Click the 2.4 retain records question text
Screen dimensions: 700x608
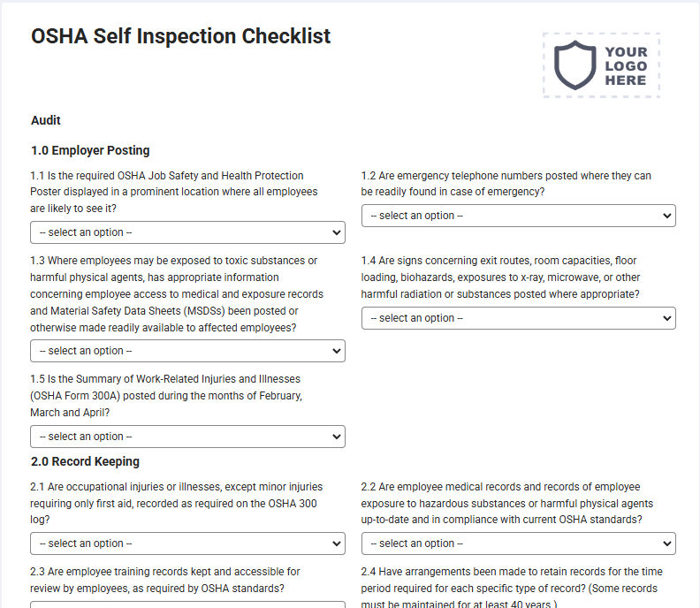[512, 588]
